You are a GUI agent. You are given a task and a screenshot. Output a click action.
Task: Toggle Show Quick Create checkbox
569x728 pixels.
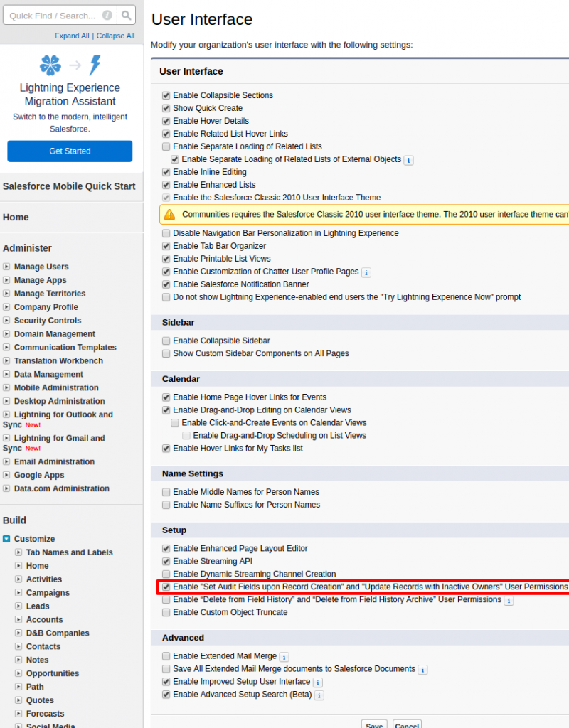166,108
